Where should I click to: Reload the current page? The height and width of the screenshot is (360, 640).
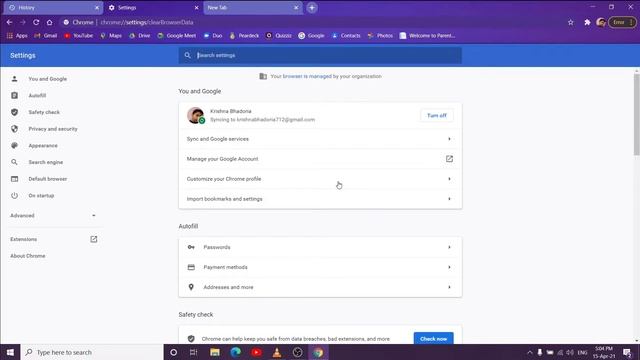tap(36, 22)
